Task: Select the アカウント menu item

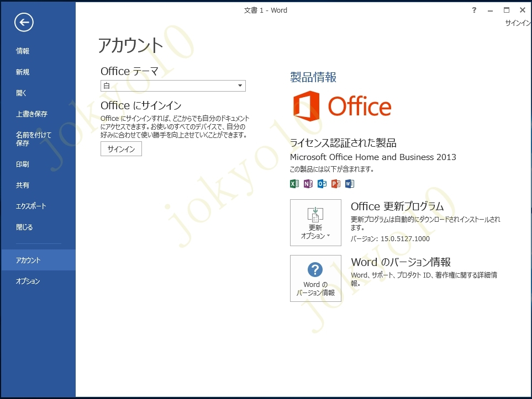Action: pos(38,260)
